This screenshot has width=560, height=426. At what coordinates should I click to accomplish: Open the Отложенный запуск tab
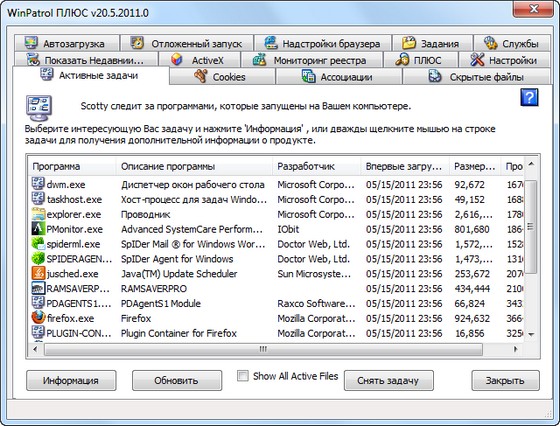point(187,43)
